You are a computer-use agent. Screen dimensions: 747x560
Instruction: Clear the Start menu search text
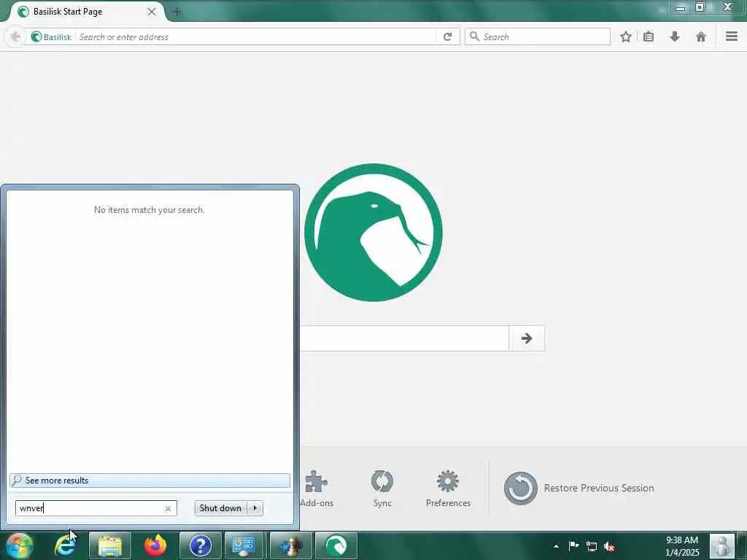(168, 508)
